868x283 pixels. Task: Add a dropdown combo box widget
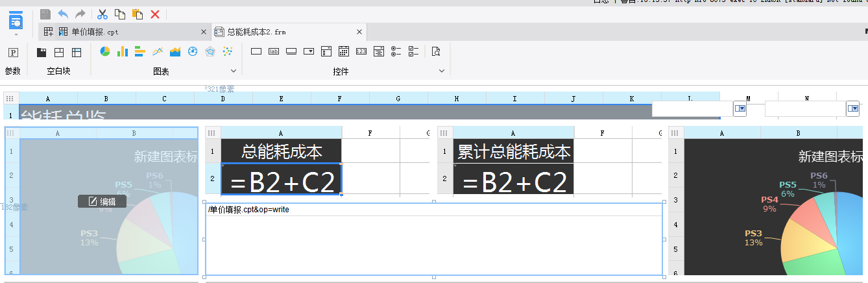click(309, 51)
